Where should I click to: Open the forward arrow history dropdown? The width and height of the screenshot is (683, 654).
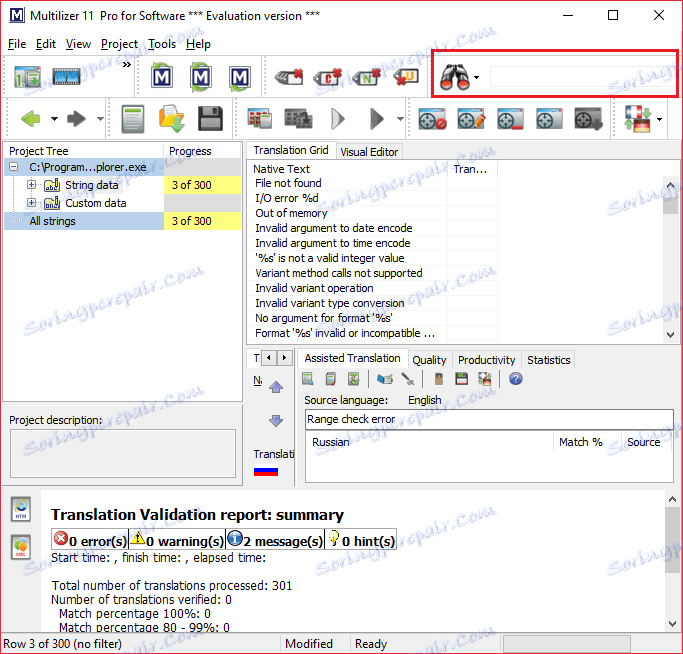pos(100,119)
